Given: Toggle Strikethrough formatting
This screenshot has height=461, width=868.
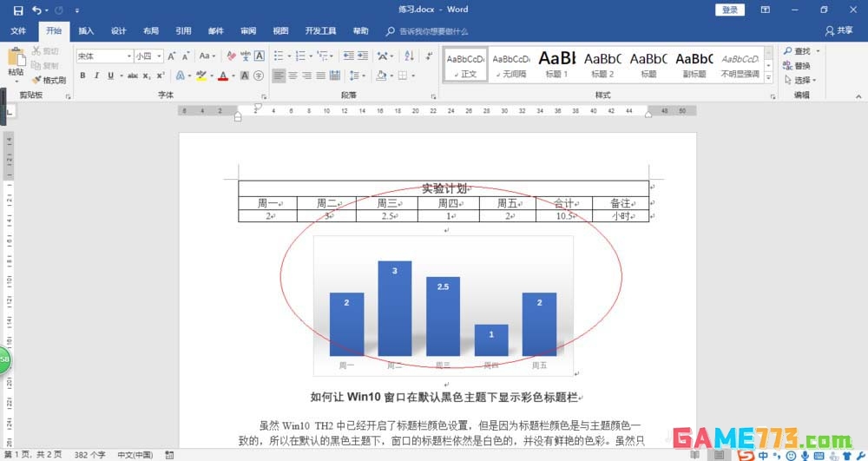Looking at the screenshot, I should click(x=133, y=76).
